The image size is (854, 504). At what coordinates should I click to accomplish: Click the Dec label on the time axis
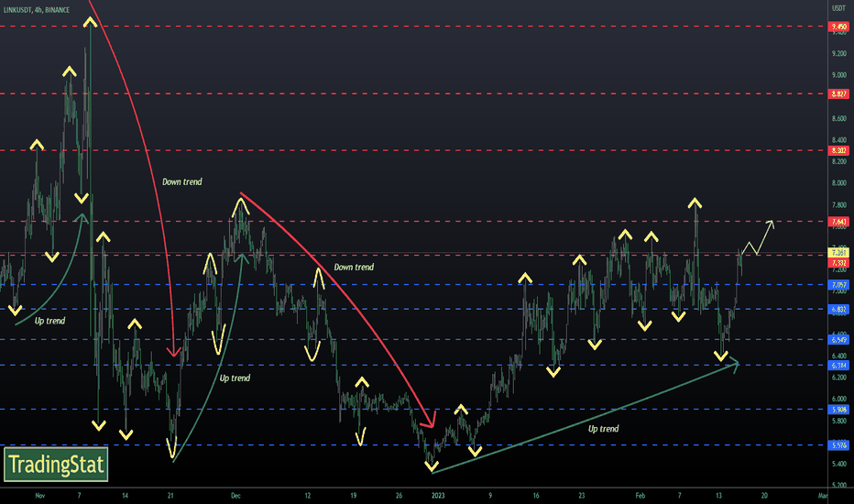(235, 495)
